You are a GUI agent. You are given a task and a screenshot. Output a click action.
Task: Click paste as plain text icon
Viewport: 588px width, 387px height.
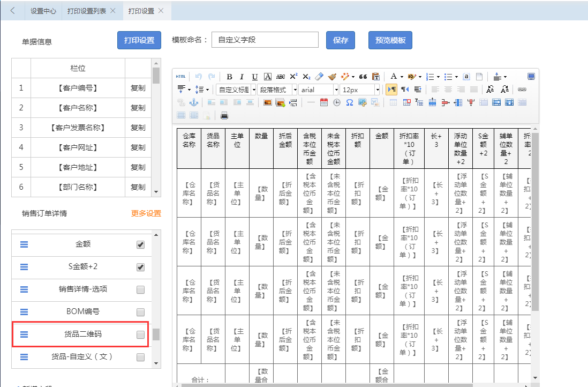(376, 77)
